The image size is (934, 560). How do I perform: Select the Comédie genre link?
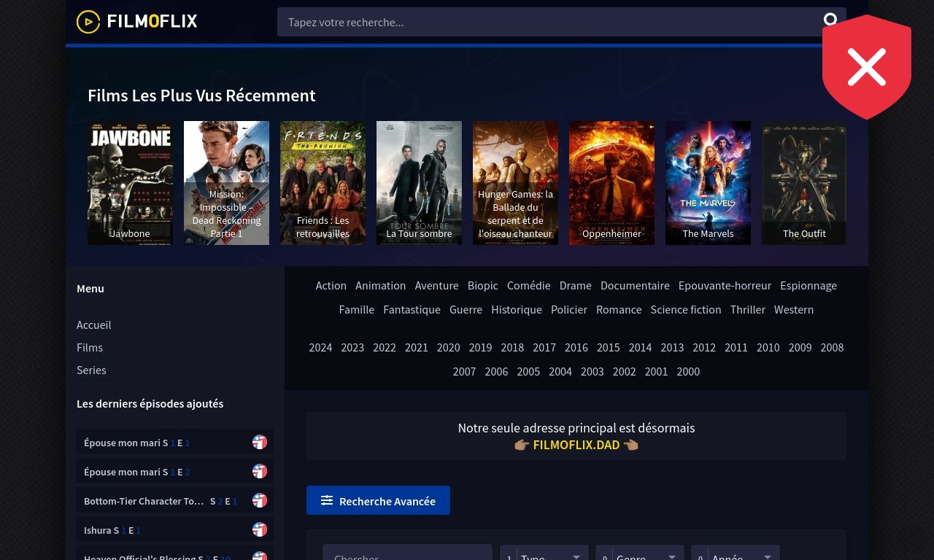[x=529, y=285]
